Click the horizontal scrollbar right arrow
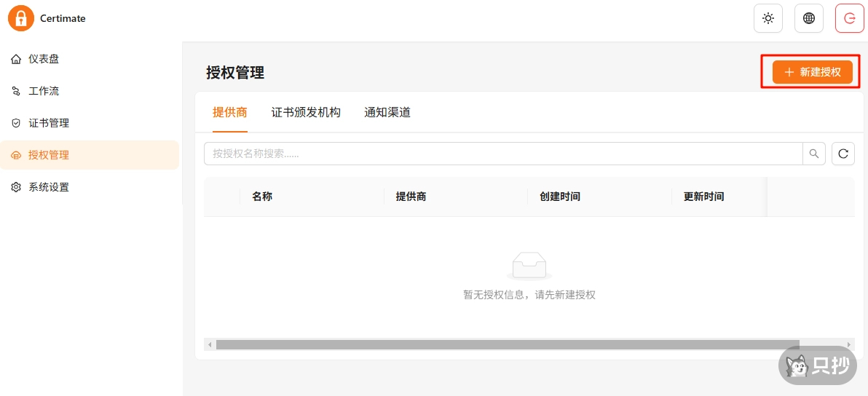 click(849, 344)
